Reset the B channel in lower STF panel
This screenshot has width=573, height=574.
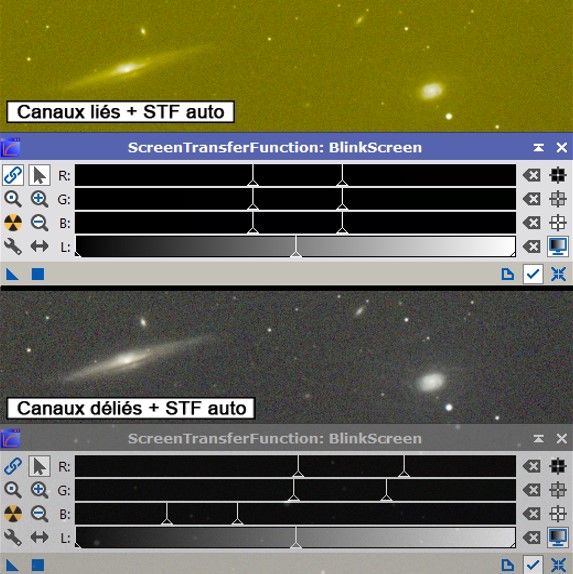pos(532,514)
